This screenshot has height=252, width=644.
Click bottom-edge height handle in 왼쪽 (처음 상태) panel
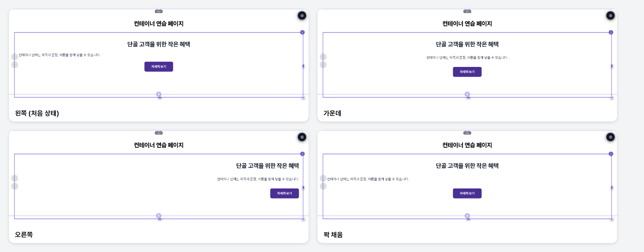[x=160, y=98]
